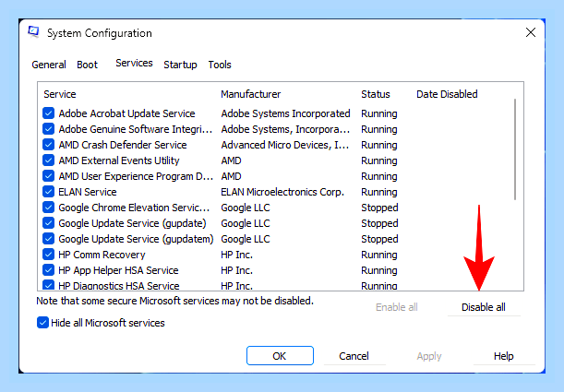Click Google LLC cell for gupdatem service
This screenshot has width=564, height=392.
246,239
